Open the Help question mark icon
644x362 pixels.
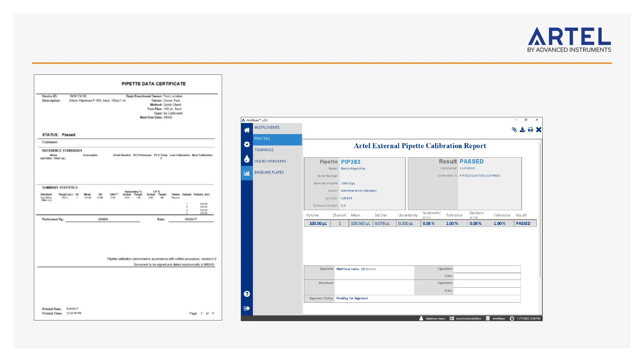pos(247,294)
